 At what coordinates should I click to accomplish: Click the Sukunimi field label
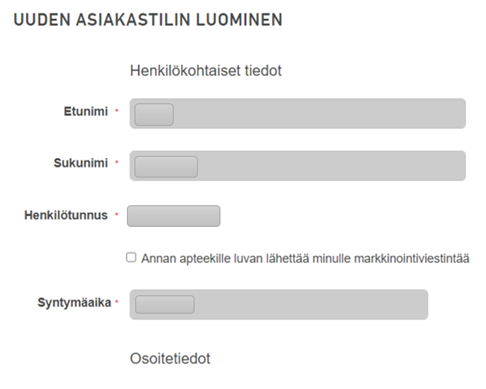click(x=81, y=163)
